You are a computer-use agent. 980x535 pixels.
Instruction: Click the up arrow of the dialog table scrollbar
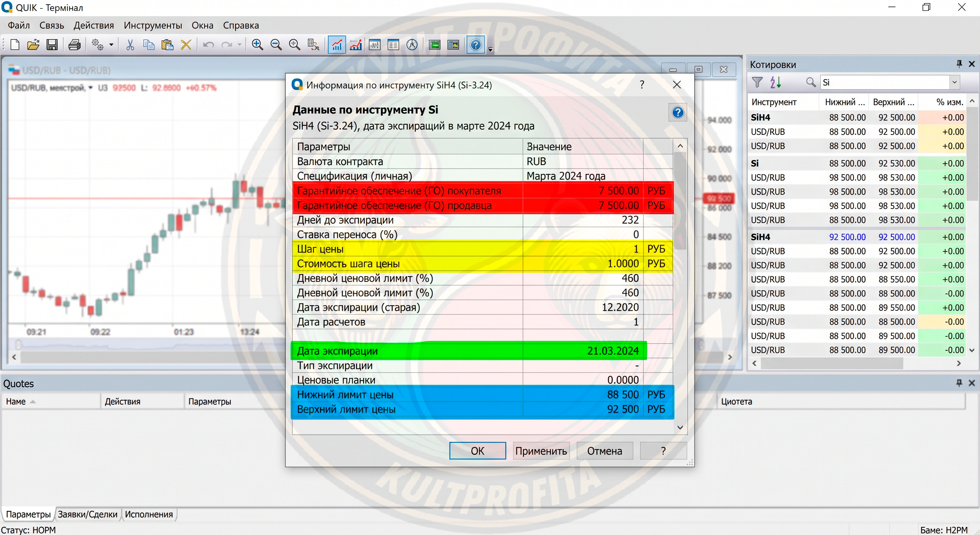(x=680, y=146)
